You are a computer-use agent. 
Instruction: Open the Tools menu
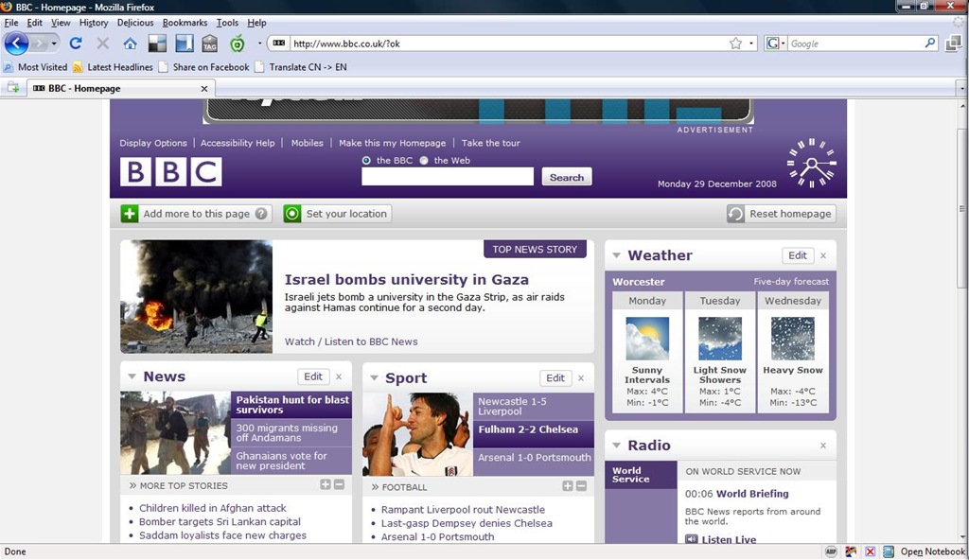227,23
